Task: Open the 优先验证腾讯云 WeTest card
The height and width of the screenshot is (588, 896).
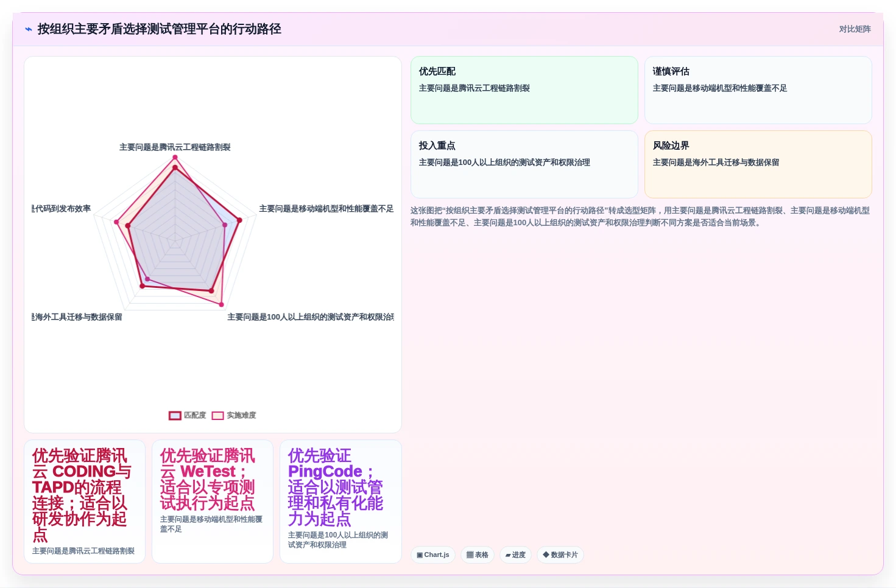Action: pyautogui.click(x=213, y=502)
